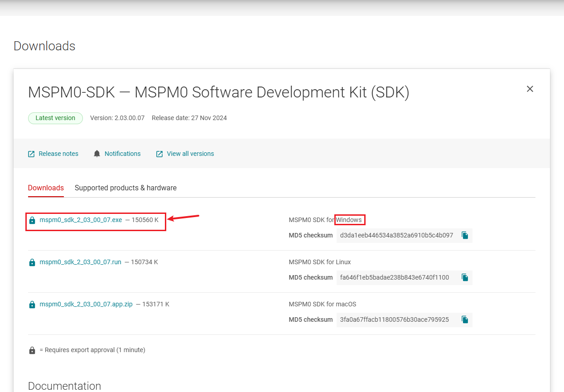Close the MSPM0-SDK downloads panel

coord(530,89)
